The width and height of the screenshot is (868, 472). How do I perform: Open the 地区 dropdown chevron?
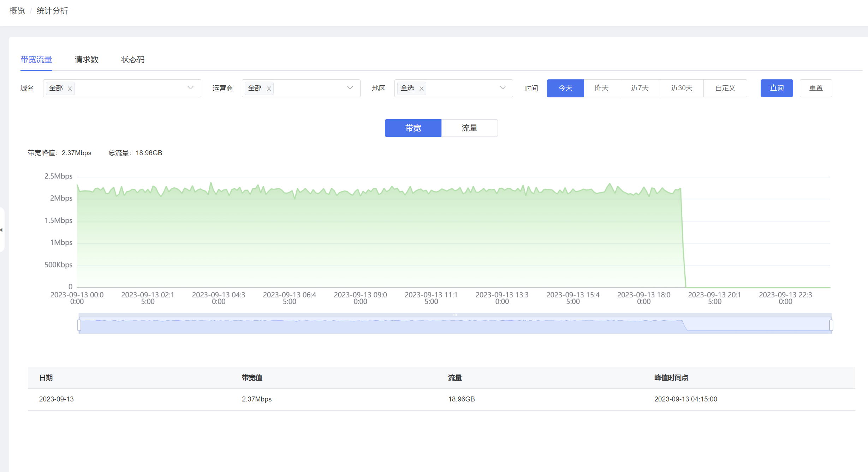tap(503, 88)
